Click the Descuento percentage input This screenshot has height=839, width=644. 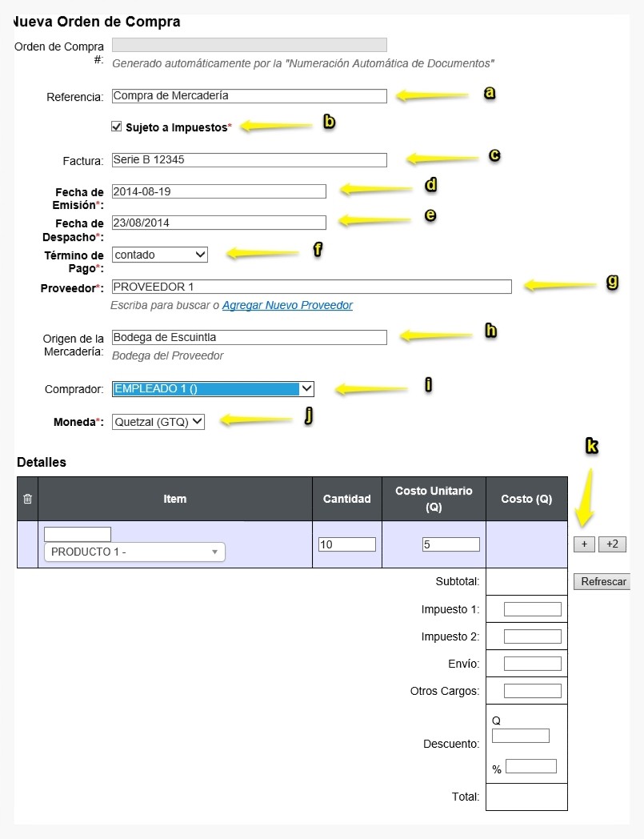click(x=531, y=766)
